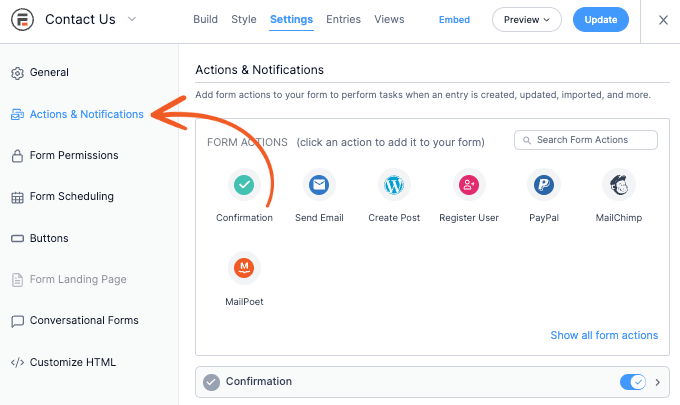Toggle the Confirmation action switch off
This screenshot has width=680, height=405.
click(633, 382)
